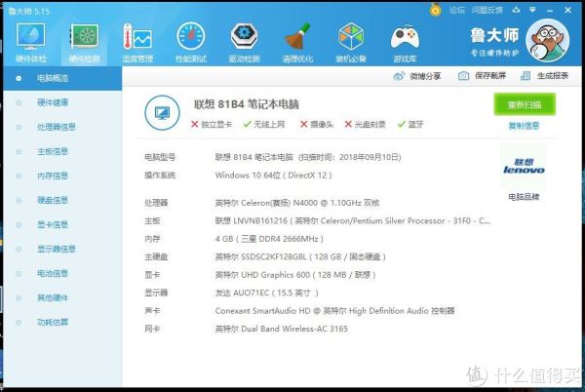Open the title bar dropdown menu arrow

(532, 10)
